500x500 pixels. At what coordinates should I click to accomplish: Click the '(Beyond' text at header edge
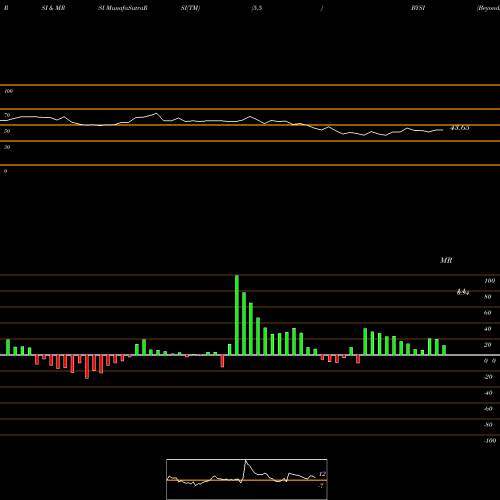[488, 8]
